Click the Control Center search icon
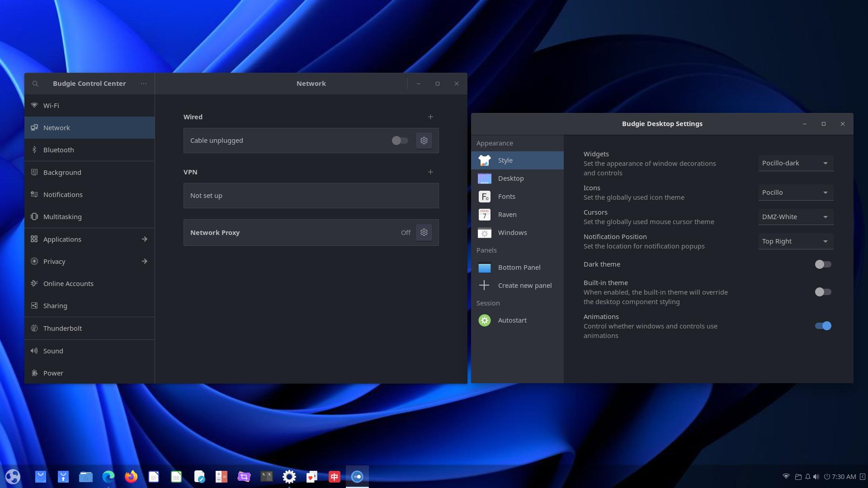 [x=35, y=84]
